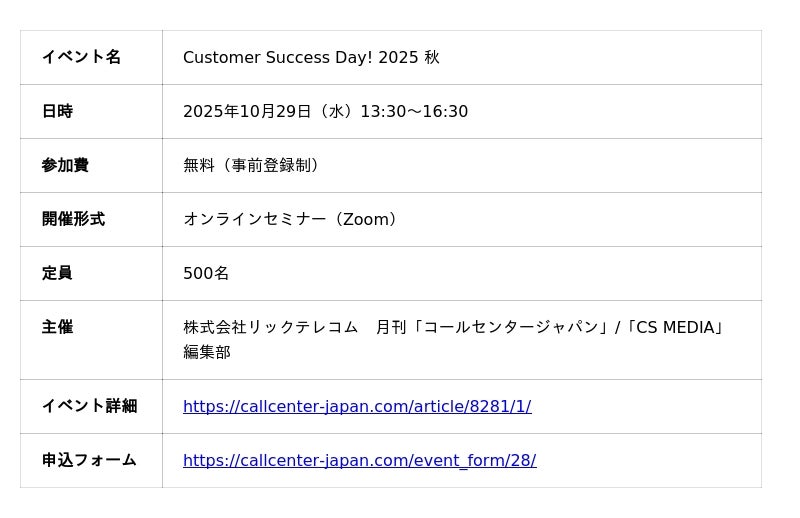This screenshot has width=800, height=518.
Task: Click the word Zoom in parentheses
Action: click(x=365, y=219)
